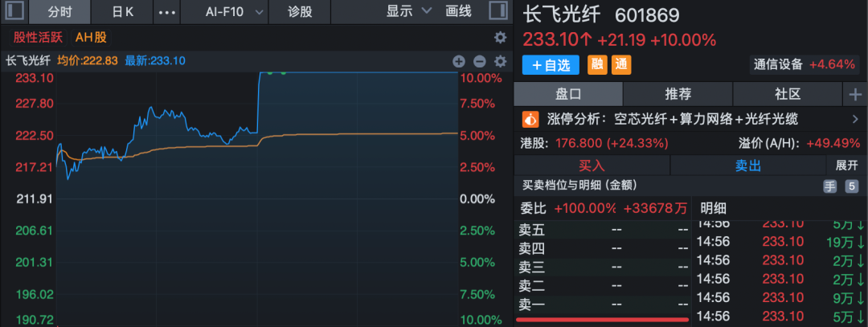Toggle 5-level depth display

click(852, 186)
